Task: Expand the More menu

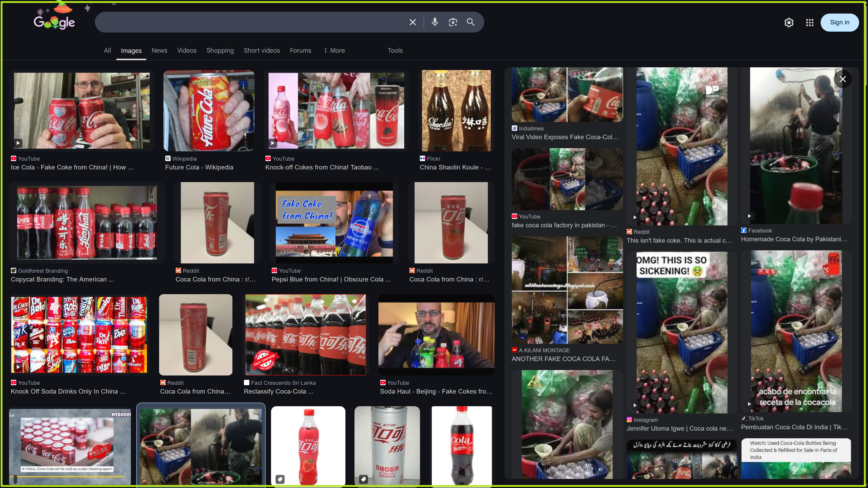Action: [334, 51]
